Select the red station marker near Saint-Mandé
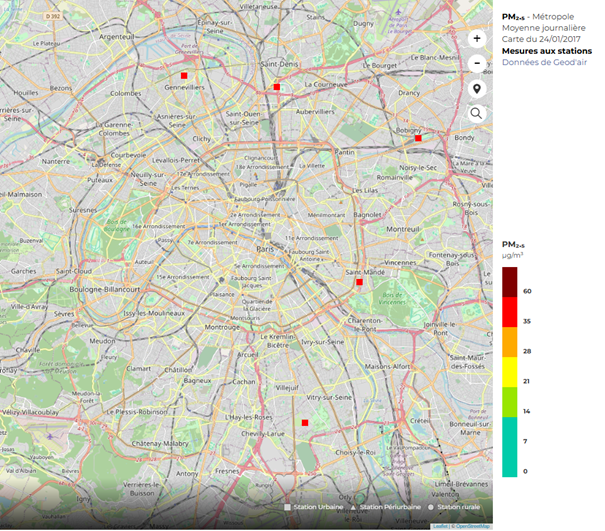This screenshot has width=605, height=531. click(359, 282)
